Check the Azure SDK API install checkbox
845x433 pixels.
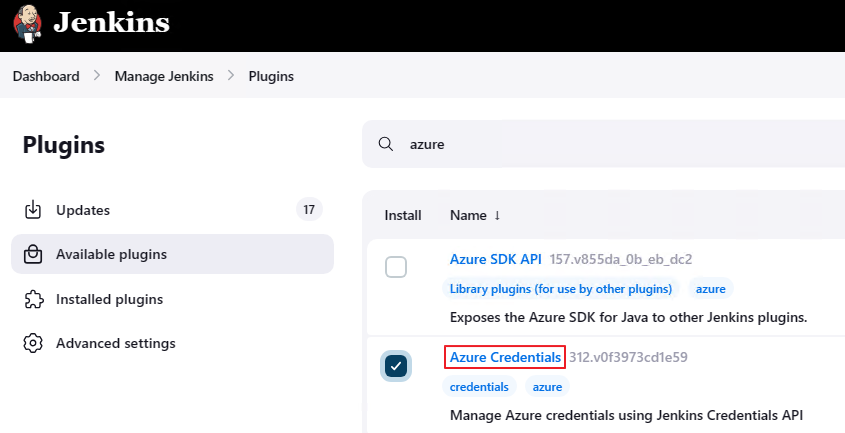pyautogui.click(x=396, y=267)
